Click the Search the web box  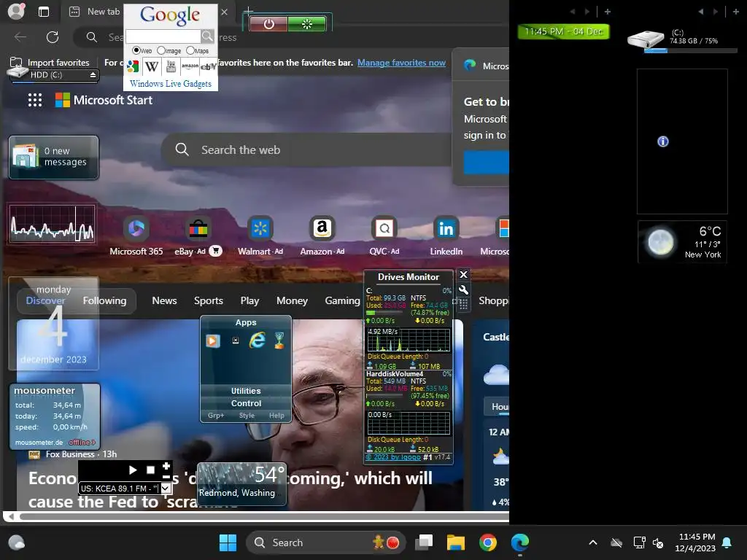(307, 149)
